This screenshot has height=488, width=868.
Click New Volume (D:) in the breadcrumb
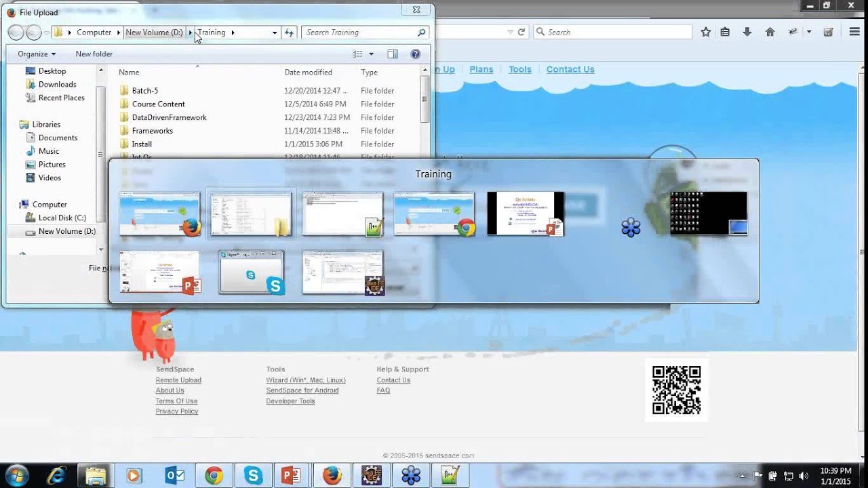coord(154,33)
